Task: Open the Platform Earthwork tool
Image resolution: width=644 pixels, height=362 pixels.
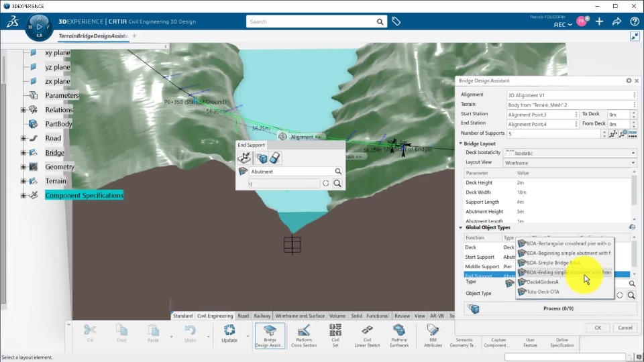Action: tap(399, 336)
